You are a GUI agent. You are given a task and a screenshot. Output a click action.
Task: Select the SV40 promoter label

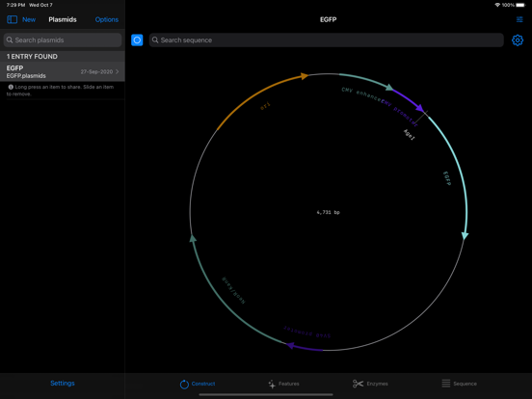307,332
